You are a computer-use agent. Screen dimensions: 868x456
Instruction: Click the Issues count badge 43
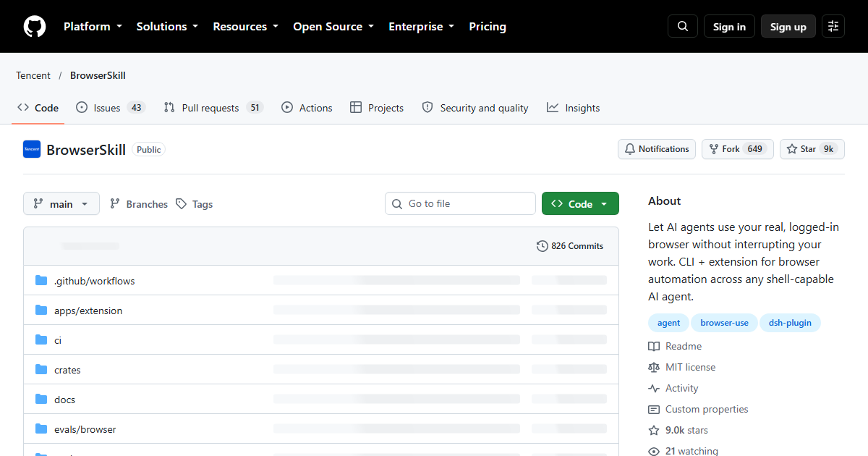tap(136, 108)
